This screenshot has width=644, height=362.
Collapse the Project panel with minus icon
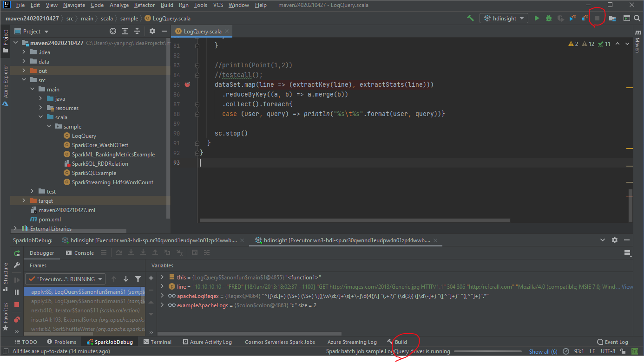click(164, 31)
